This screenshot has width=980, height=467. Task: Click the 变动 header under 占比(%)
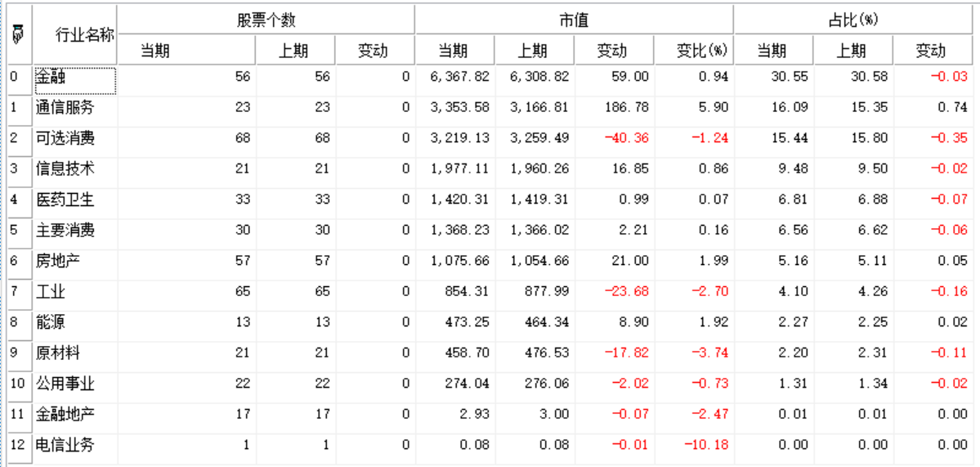coord(931,51)
